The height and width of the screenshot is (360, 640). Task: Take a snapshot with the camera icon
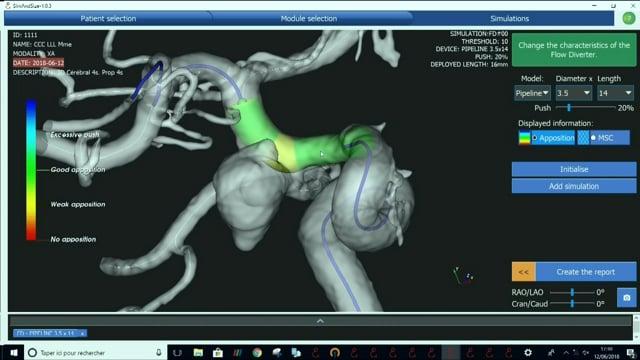(x=626, y=298)
